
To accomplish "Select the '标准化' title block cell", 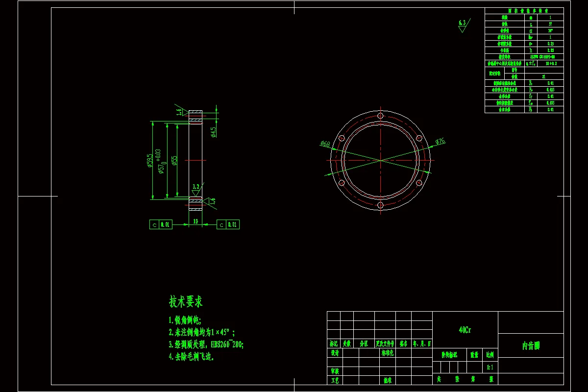I will pos(388,352).
